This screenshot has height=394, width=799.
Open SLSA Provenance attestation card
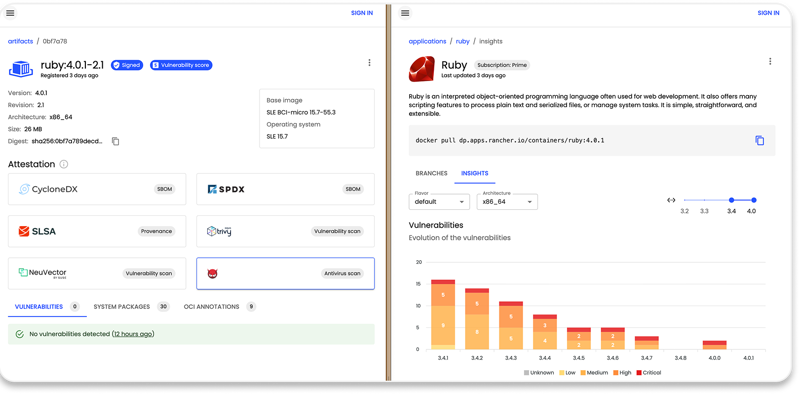coord(97,231)
